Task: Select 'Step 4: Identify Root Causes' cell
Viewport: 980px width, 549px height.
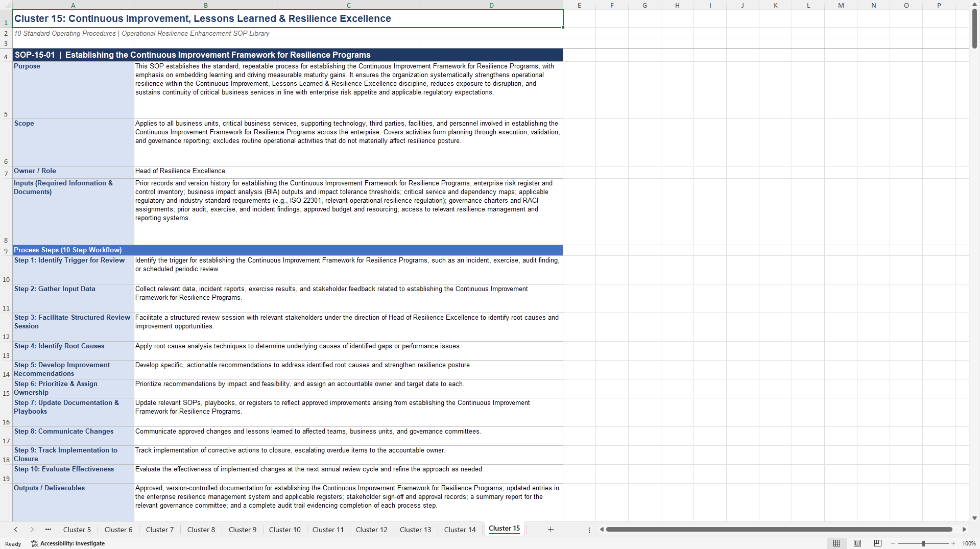Action: point(73,351)
